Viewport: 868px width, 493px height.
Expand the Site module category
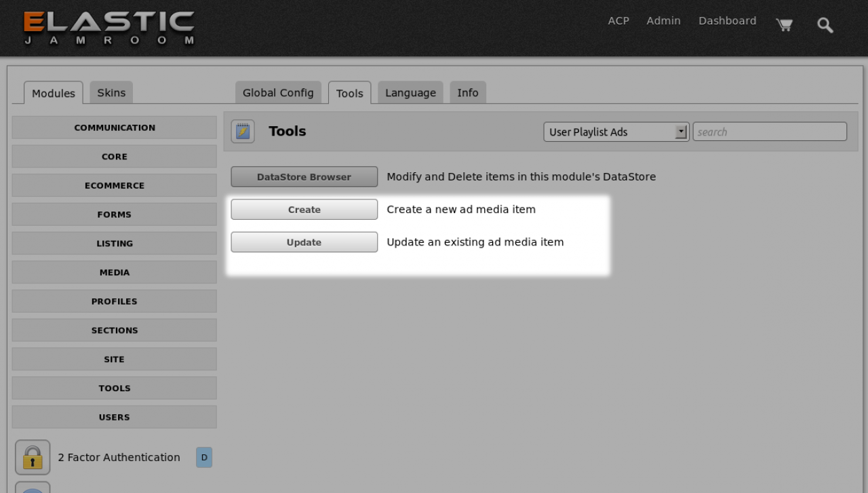[x=115, y=359]
